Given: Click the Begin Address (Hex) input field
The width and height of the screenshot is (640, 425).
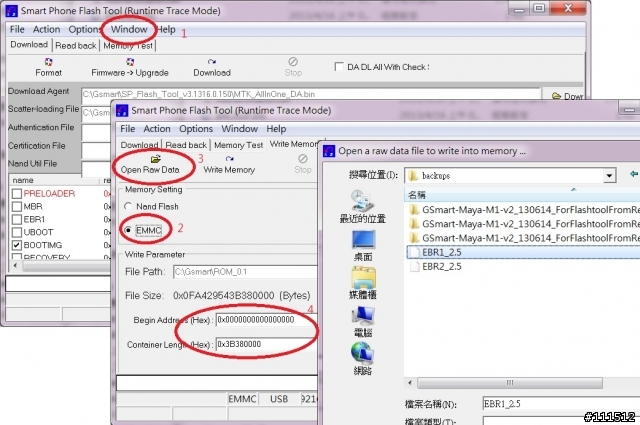Looking at the screenshot, I should pos(266,320).
